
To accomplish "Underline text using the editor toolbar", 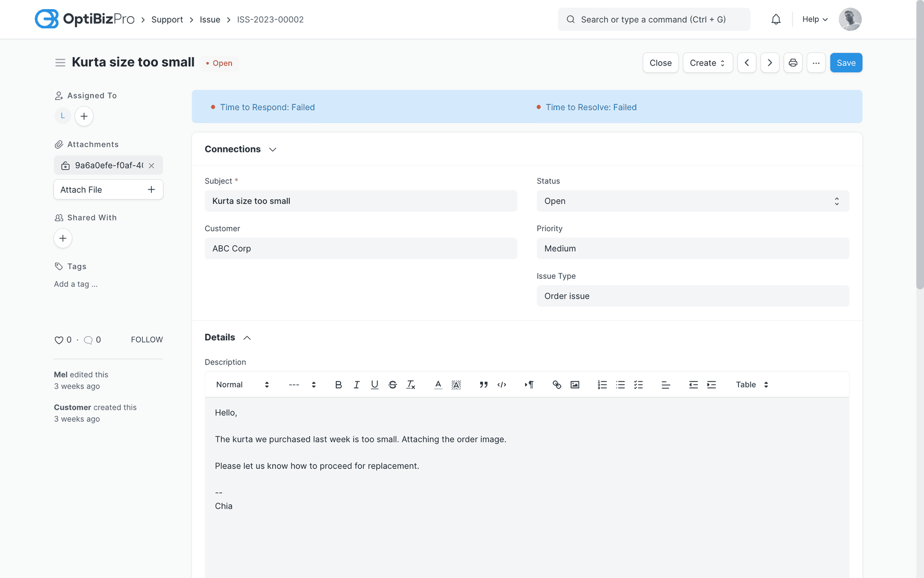I will pos(374,384).
